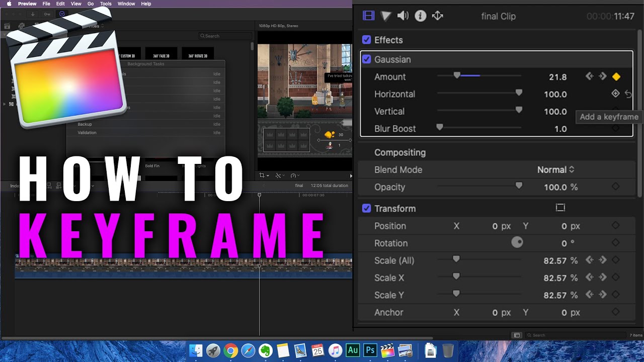The image size is (644, 362).
Task: Click the Opacity value 100.0 %
Action: pyautogui.click(x=560, y=187)
